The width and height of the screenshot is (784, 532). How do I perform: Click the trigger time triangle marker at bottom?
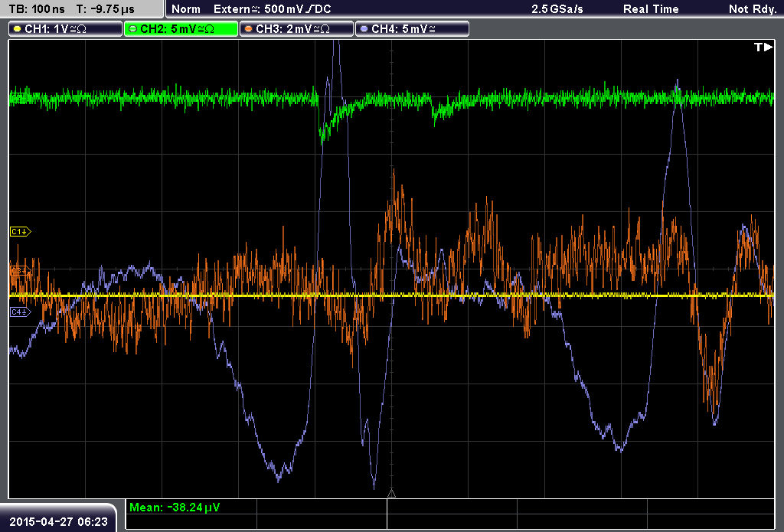391,494
